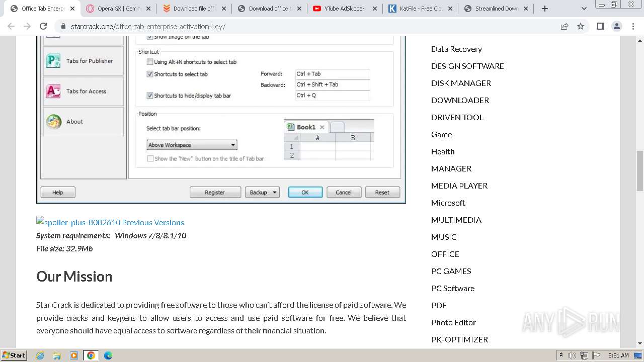Open the Health category

point(443,151)
